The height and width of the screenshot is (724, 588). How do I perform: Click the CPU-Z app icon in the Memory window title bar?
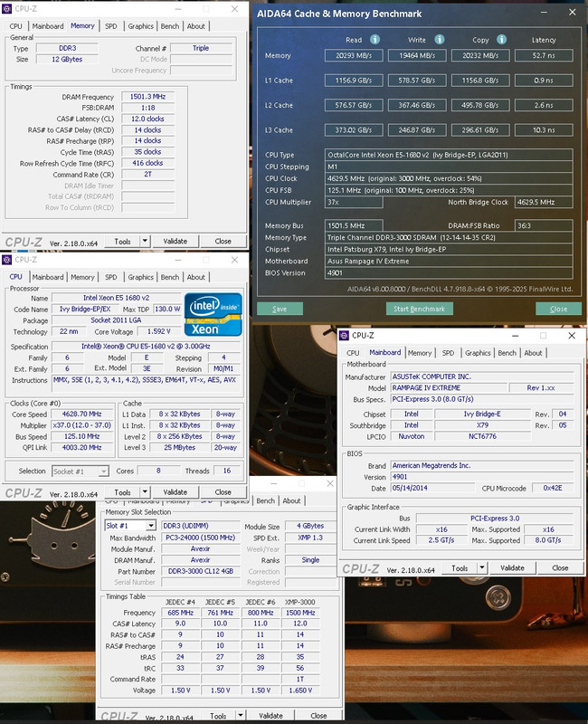pos(7,9)
